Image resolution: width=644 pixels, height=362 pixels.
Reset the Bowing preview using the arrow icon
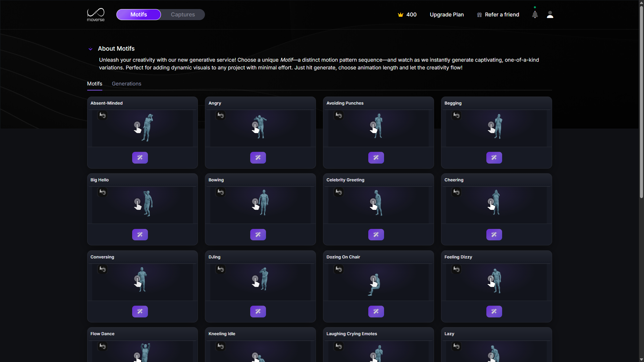[221, 192]
